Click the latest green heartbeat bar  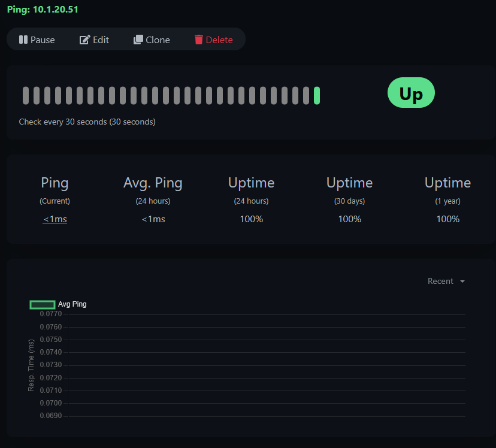click(x=316, y=95)
